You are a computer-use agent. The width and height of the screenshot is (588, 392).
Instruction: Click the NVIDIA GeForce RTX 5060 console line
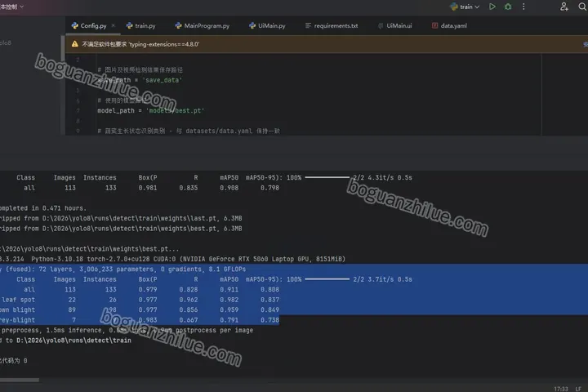click(172, 259)
